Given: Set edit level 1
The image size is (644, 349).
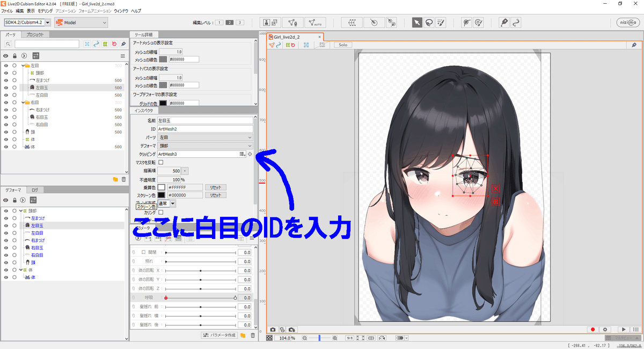Looking at the screenshot, I should [219, 23].
